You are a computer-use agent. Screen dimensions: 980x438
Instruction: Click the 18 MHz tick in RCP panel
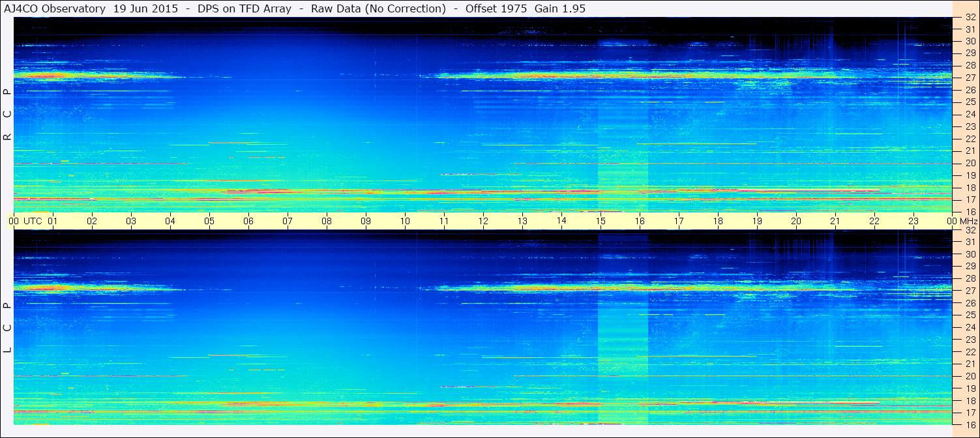[970, 188]
